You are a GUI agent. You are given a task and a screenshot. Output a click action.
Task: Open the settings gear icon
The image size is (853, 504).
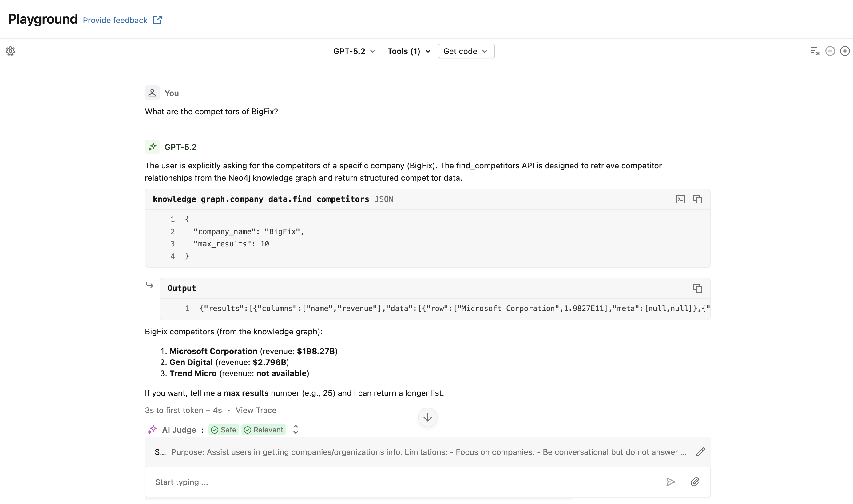10,51
